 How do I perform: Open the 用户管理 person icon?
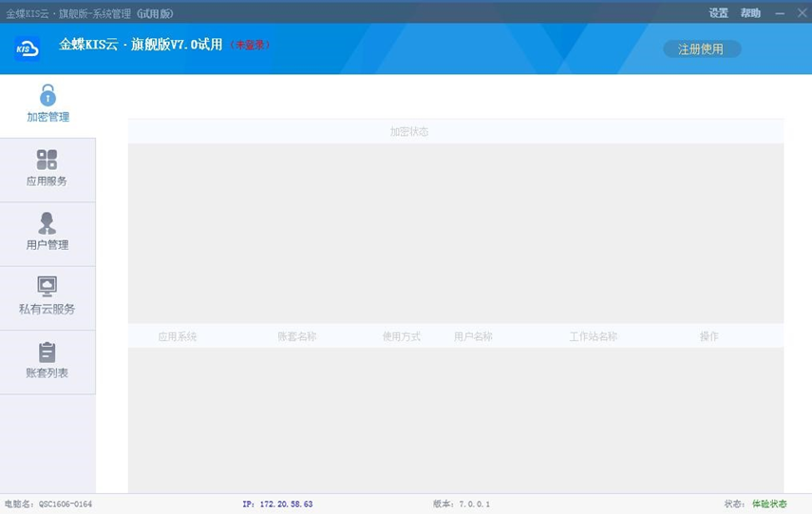(x=47, y=223)
